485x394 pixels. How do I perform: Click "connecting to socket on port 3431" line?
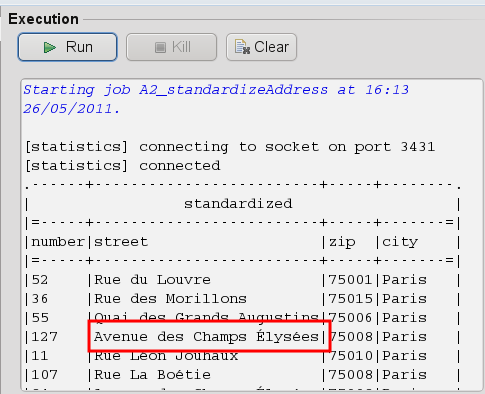click(x=287, y=147)
